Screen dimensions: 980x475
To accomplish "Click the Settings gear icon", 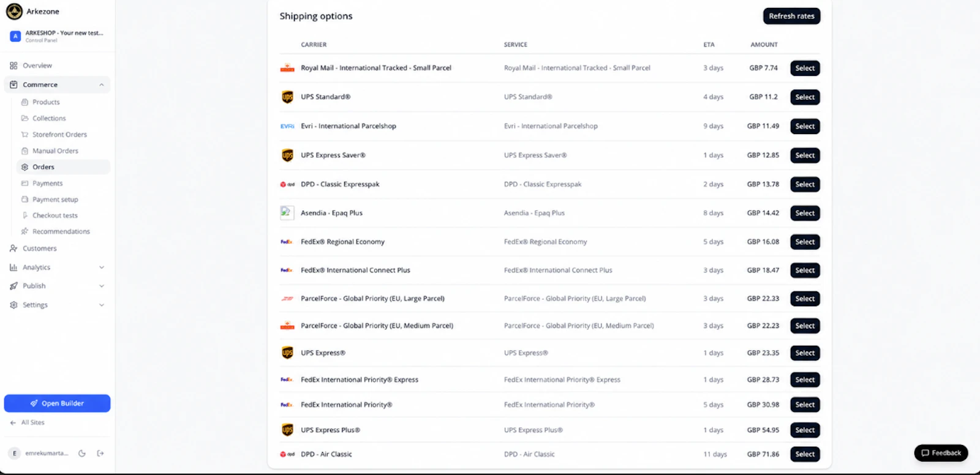I will pos(13,305).
